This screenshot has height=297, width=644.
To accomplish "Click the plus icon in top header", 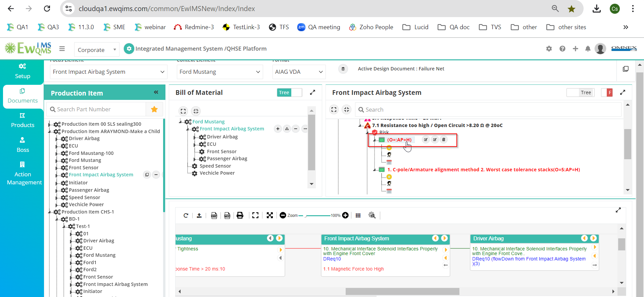I will (x=576, y=49).
